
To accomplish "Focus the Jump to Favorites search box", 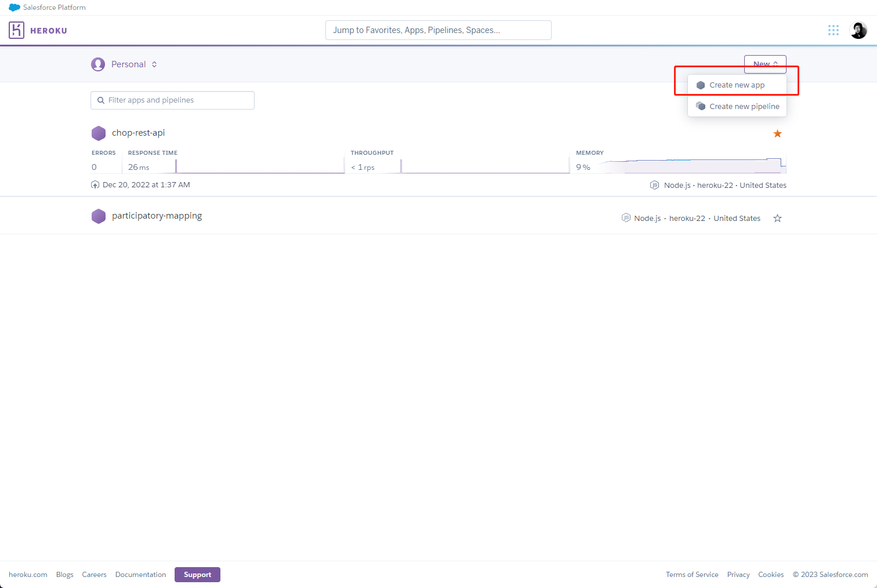I will (x=438, y=30).
